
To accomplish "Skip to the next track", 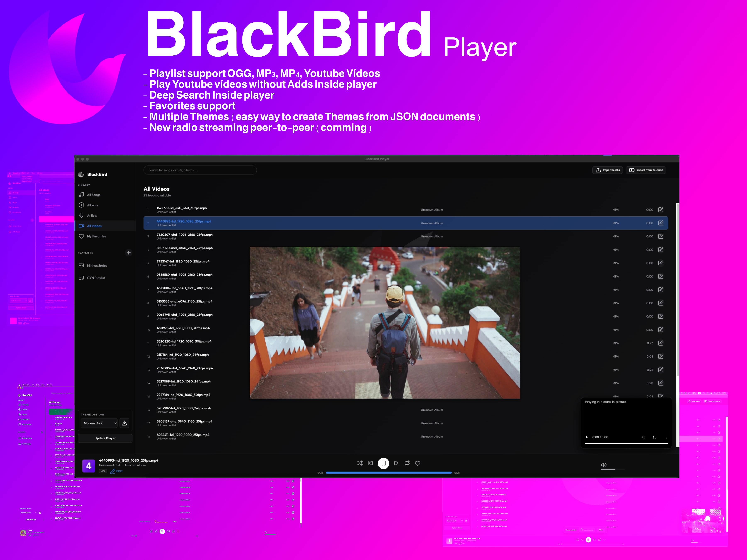I will (397, 463).
